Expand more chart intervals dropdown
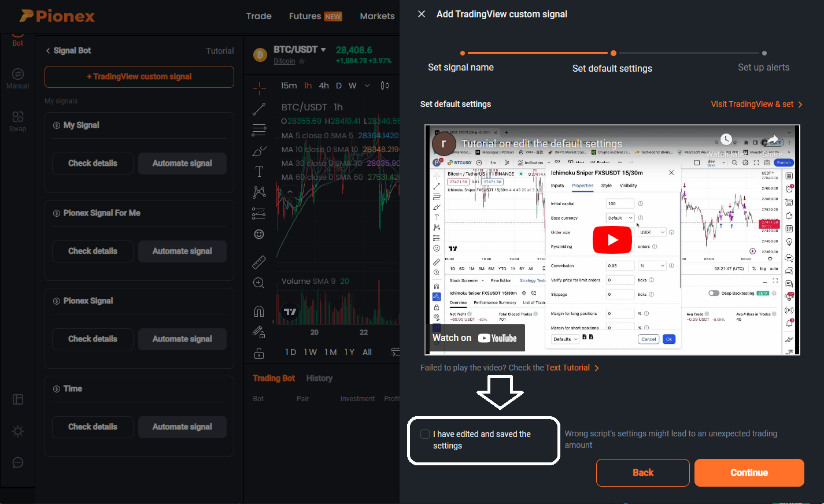 [x=367, y=86]
